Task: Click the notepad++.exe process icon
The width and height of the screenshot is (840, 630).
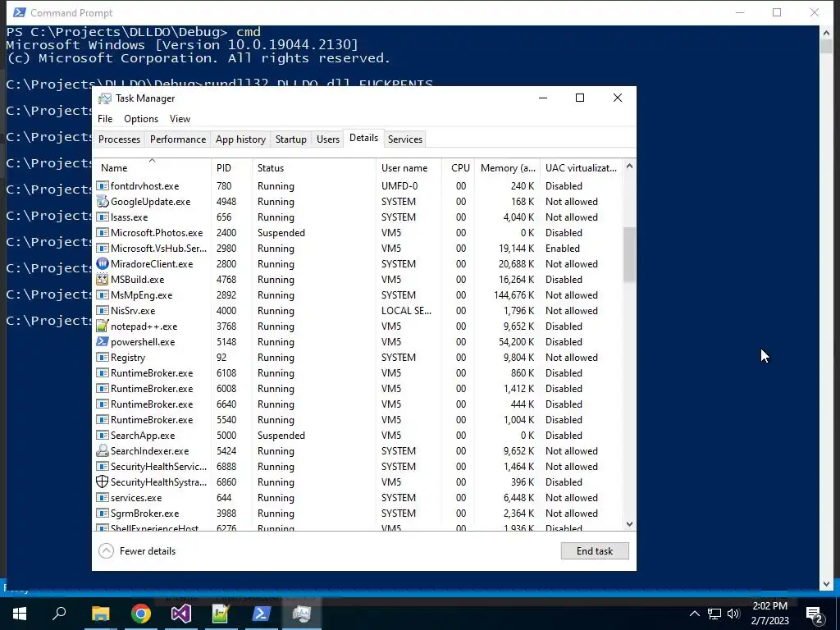Action: pyautogui.click(x=102, y=326)
